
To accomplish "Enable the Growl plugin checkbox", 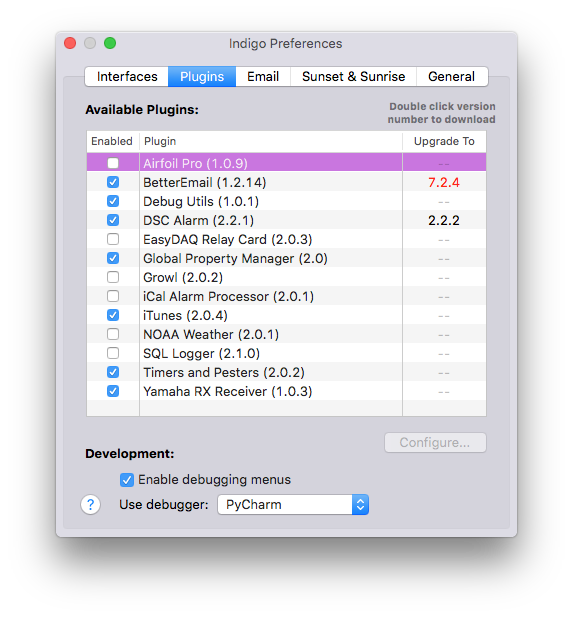I will tap(113, 277).
